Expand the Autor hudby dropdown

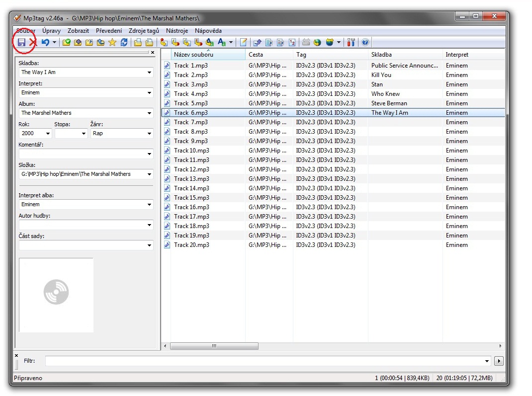tap(149, 225)
